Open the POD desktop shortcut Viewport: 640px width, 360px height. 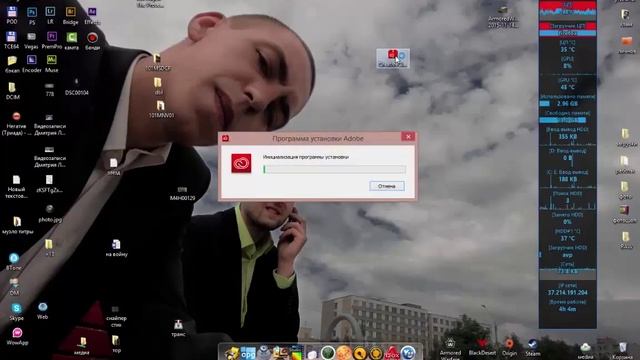click(x=12, y=15)
